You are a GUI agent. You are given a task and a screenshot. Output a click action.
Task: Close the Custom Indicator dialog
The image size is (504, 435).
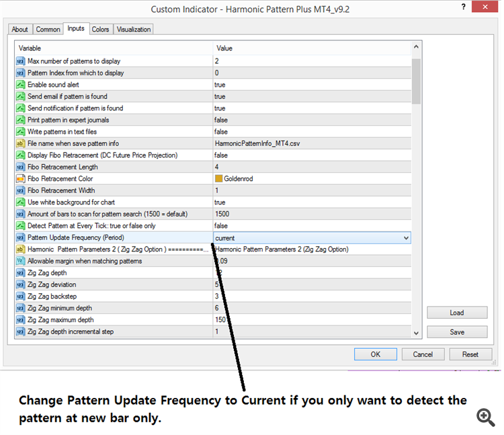click(x=485, y=7)
